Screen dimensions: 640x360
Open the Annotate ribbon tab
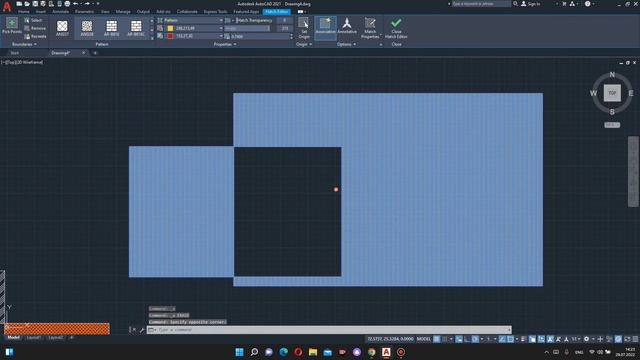pos(60,12)
